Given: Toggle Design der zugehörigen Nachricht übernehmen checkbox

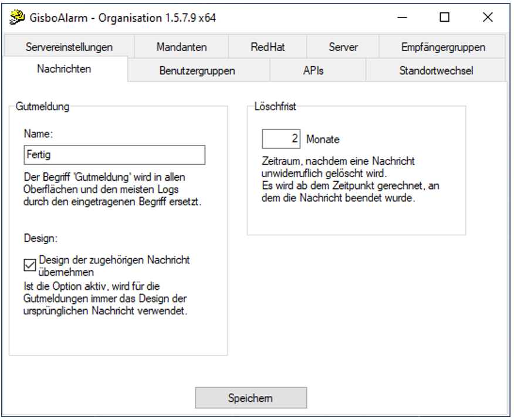Looking at the screenshot, I should [x=30, y=265].
